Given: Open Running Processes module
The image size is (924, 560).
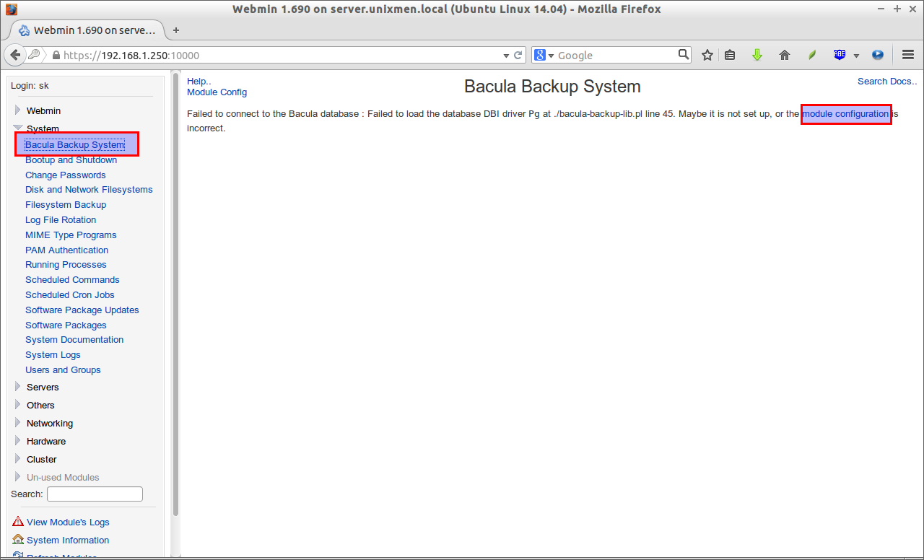Looking at the screenshot, I should (66, 265).
